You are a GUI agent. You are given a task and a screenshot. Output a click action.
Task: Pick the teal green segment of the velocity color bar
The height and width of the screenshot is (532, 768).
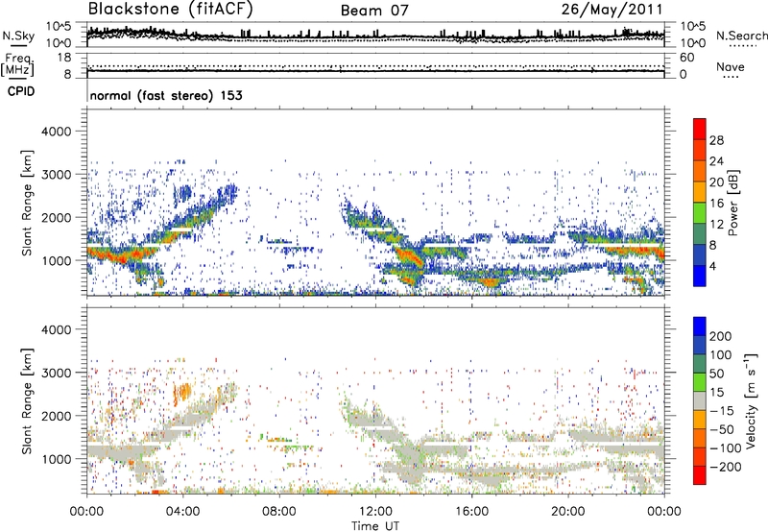[700, 364]
